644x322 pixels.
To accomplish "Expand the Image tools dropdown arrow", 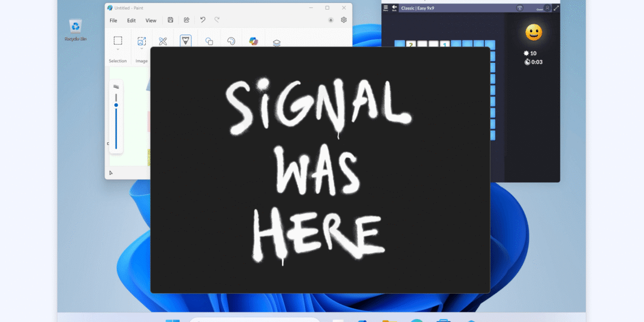I will [x=141, y=49].
